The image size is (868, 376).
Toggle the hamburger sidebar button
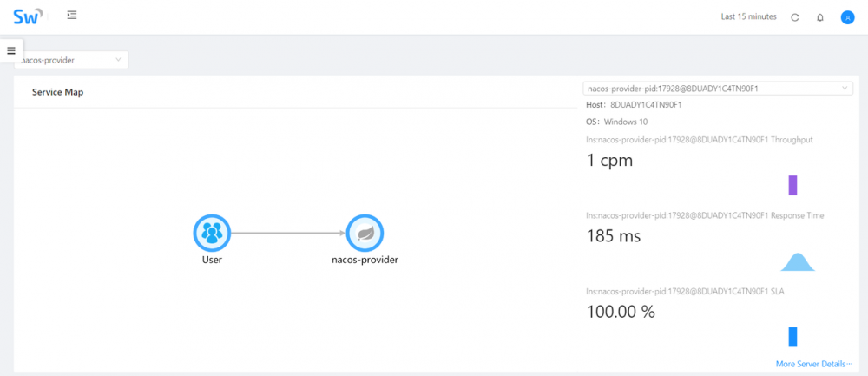coord(11,50)
